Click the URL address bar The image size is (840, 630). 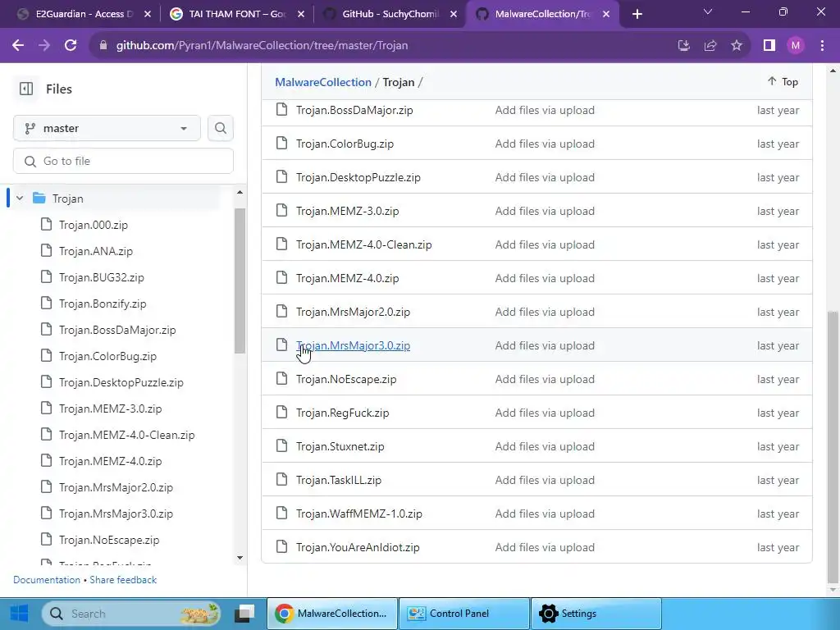click(x=375, y=46)
